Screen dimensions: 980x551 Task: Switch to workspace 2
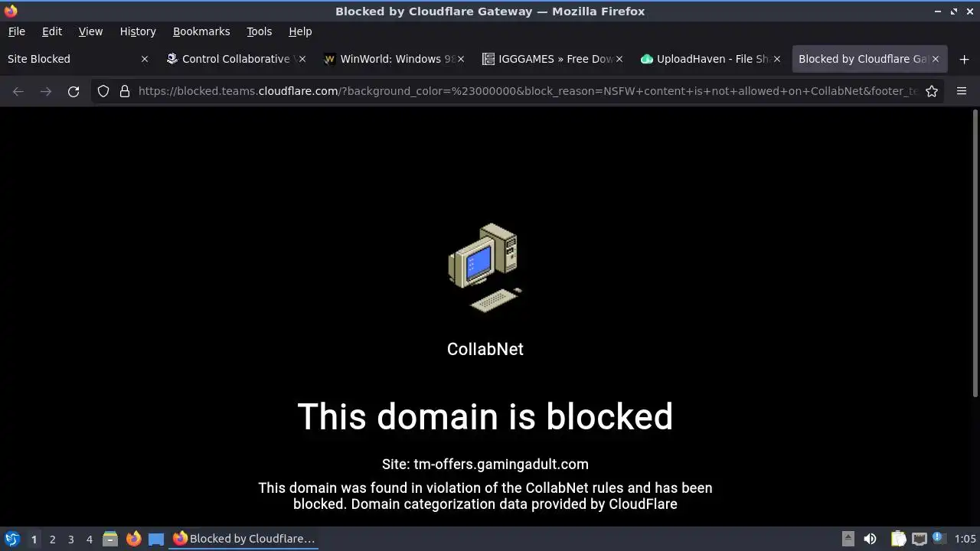tap(52, 540)
